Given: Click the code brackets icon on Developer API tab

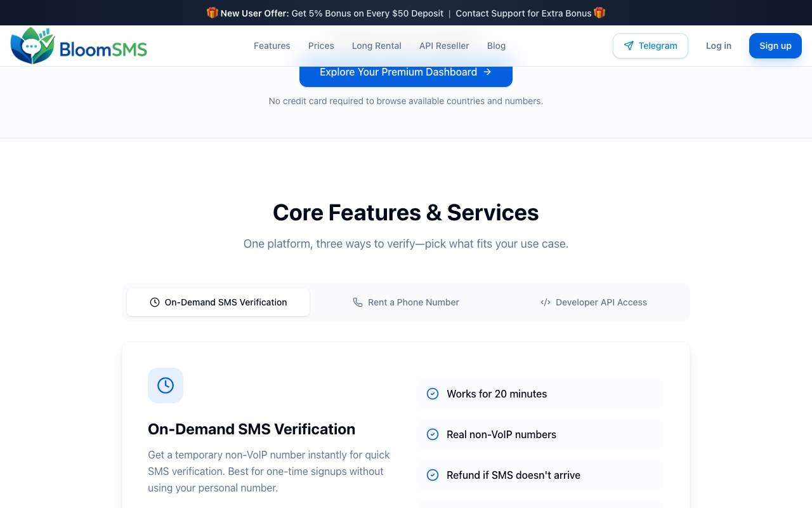Looking at the screenshot, I should point(546,302).
